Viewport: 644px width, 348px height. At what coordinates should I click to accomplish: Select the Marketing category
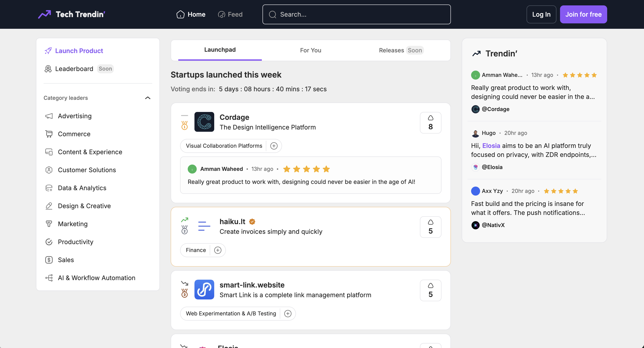click(73, 224)
